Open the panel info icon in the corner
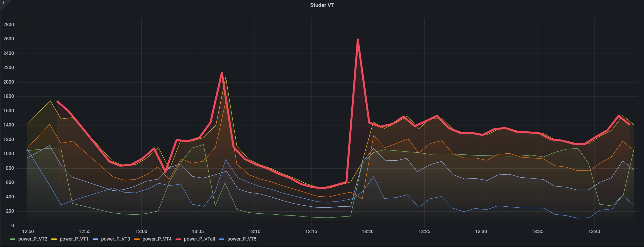The image size is (644, 247). (x=3, y=3)
